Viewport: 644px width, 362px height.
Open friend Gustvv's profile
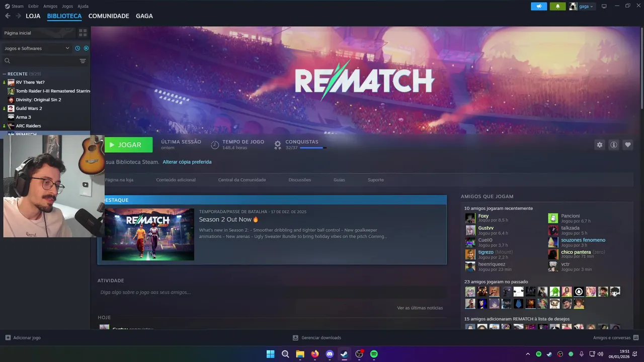[486, 228]
